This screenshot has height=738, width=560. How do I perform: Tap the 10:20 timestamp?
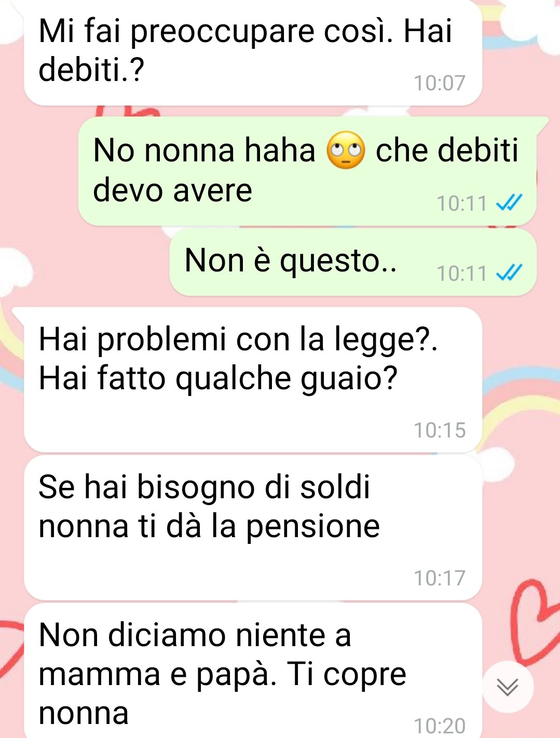[x=440, y=726]
